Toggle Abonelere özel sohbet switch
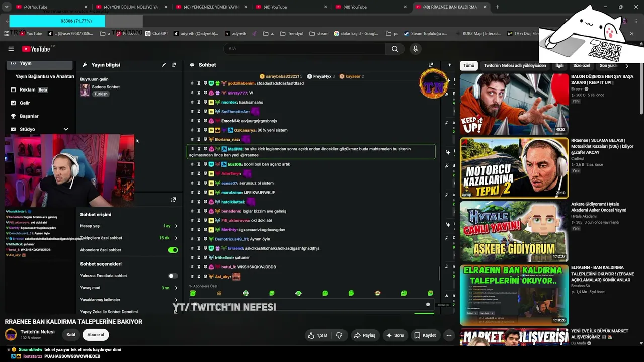This screenshot has height=362, width=644. (x=173, y=250)
